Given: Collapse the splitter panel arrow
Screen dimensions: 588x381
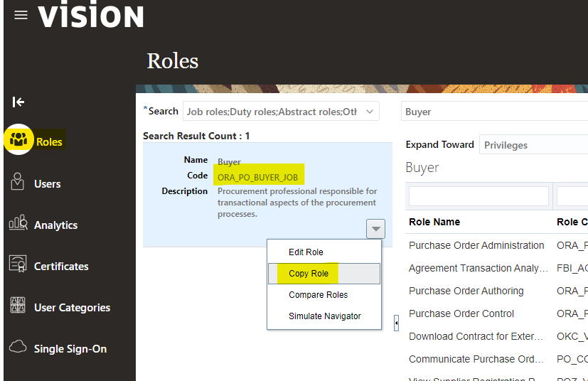Looking at the screenshot, I should (x=396, y=323).
